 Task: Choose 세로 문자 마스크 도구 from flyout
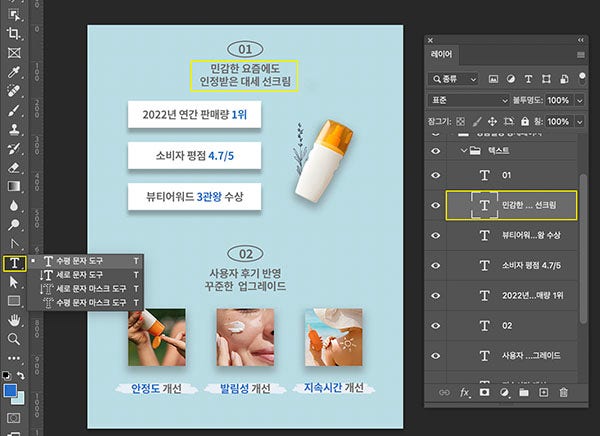pyautogui.click(x=86, y=289)
